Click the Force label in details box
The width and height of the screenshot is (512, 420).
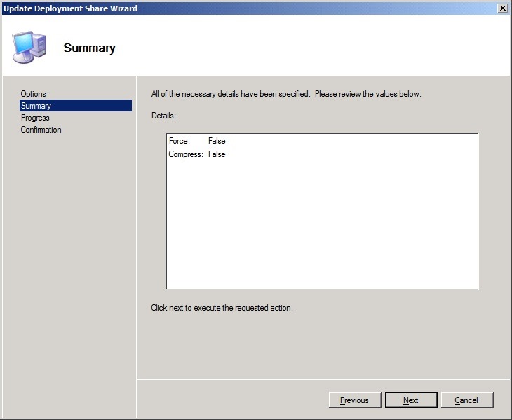click(x=179, y=141)
